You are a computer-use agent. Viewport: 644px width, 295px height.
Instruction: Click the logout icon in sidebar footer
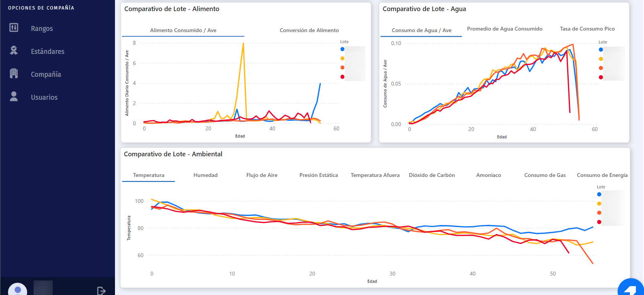[101, 291]
